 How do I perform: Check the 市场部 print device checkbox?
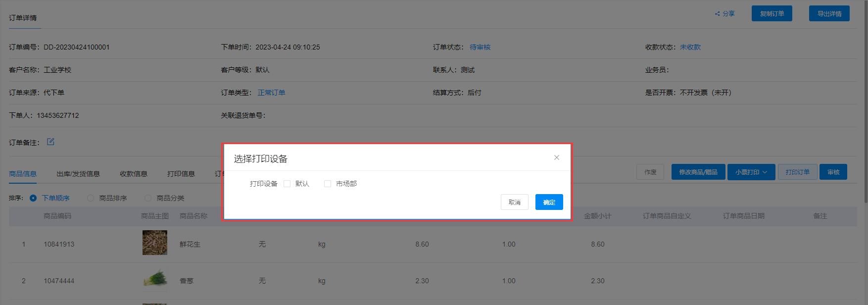[x=327, y=184]
